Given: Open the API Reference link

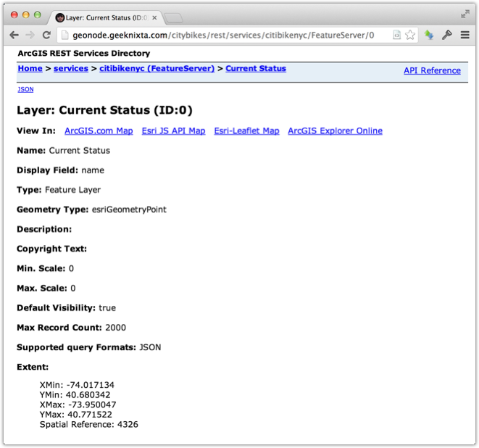Looking at the screenshot, I should 432,70.
